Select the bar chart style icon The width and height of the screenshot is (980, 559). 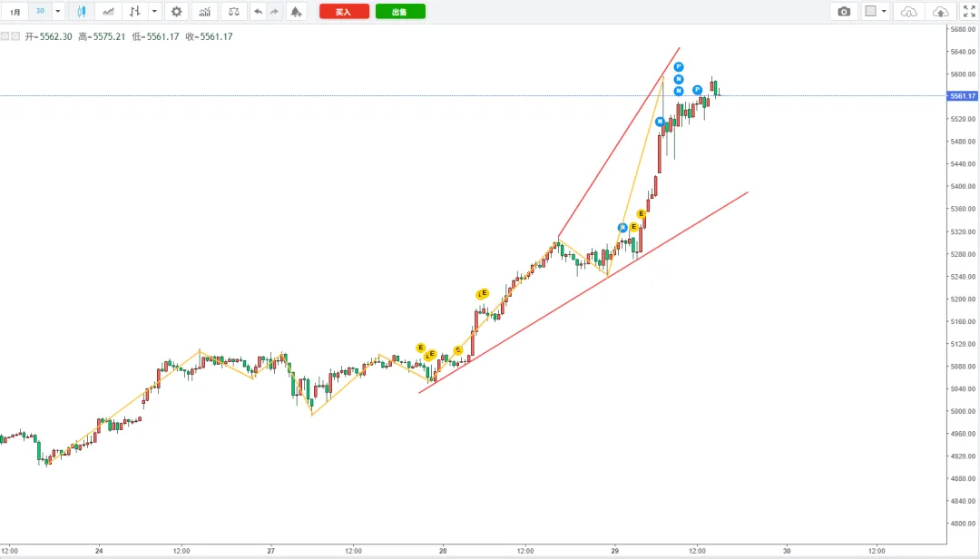(x=135, y=11)
